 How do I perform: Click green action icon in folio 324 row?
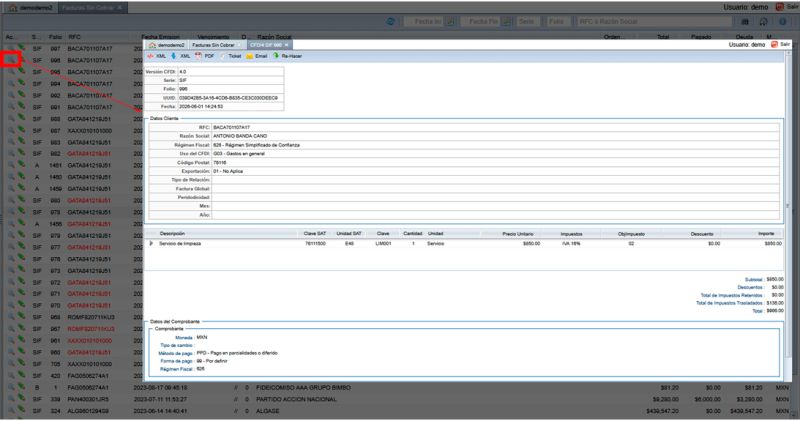(x=21, y=410)
